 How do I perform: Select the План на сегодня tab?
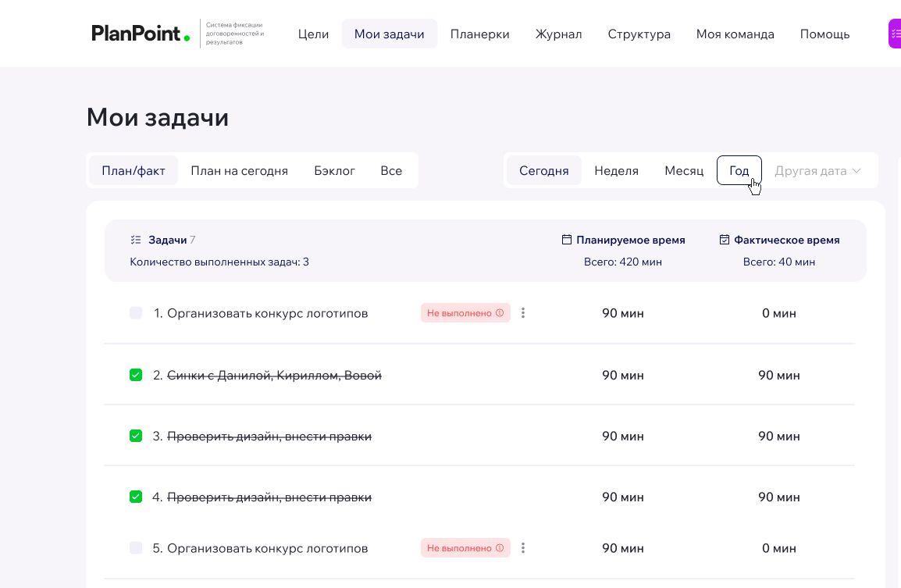(239, 170)
